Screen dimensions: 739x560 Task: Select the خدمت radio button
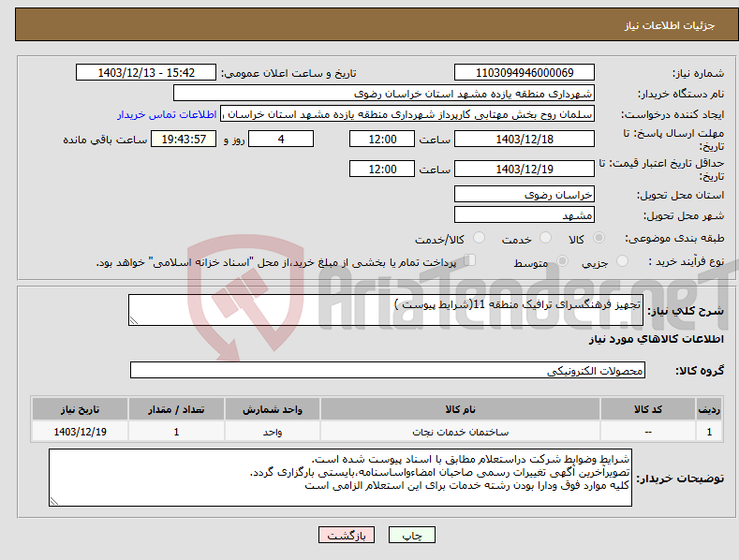[545, 238]
